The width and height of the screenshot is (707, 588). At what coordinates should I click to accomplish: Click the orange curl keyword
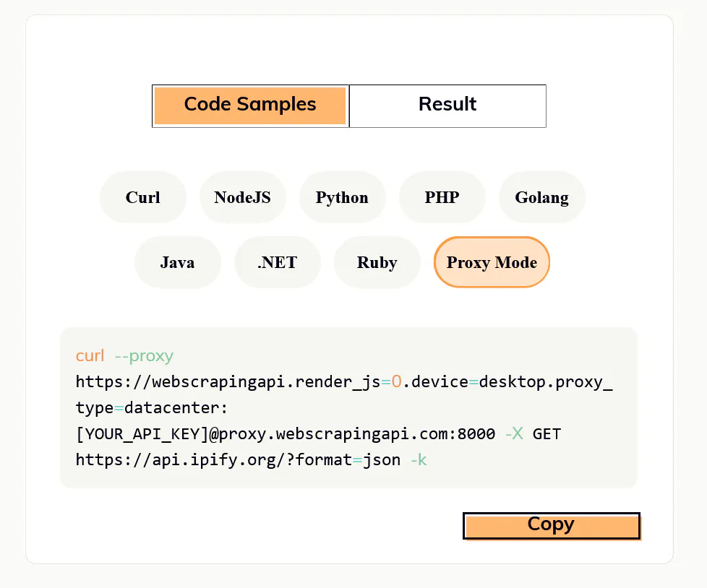(90, 355)
